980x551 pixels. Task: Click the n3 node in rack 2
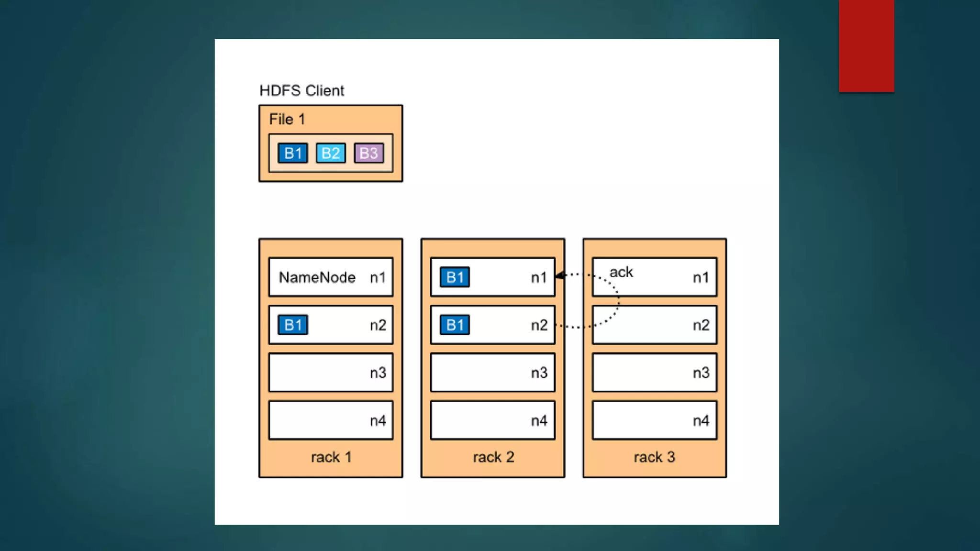[492, 373]
